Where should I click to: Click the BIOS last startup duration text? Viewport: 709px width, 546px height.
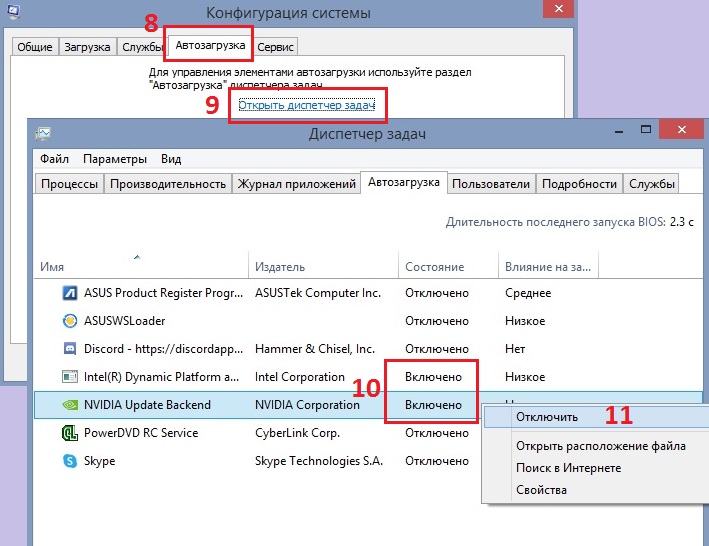[570, 222]
